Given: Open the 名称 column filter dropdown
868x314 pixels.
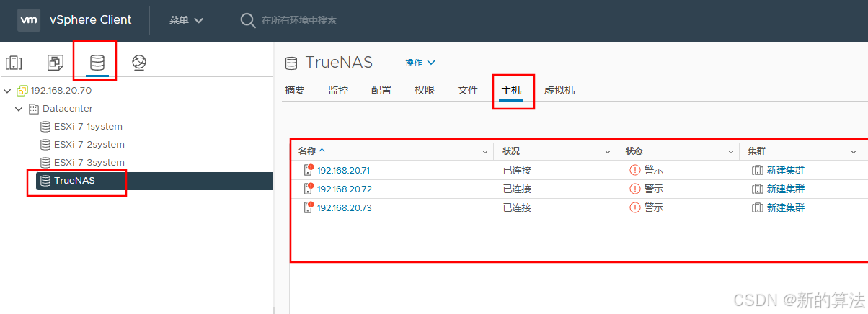Looking at the screenshot, I should pyautogui.click(x=485, y=152).
